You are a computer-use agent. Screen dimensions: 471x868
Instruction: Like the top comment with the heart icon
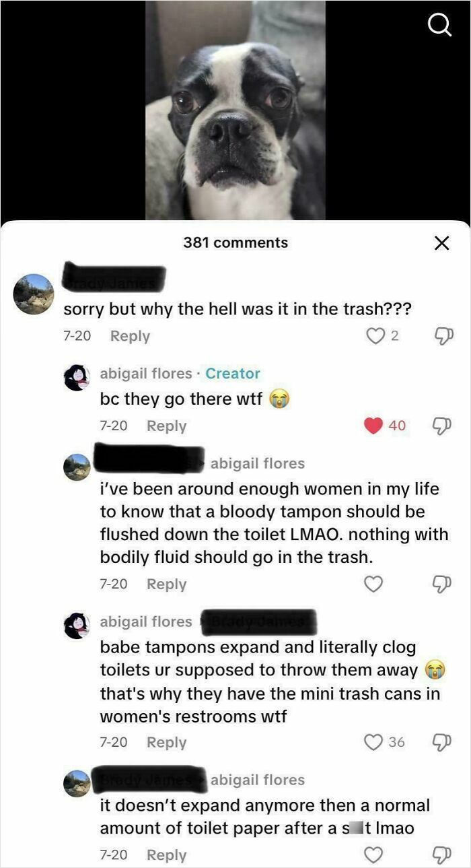pos(374,335)
